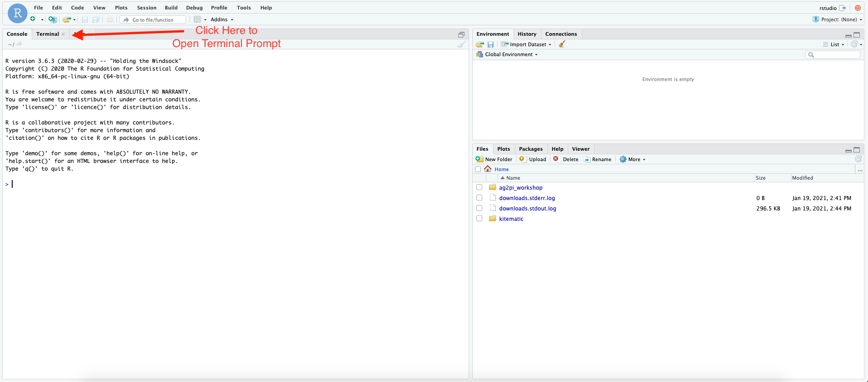Viewport: 868px width, 382px height.
Task: Check the box next to ag2pi_workshop
Action: pos(479,187)
